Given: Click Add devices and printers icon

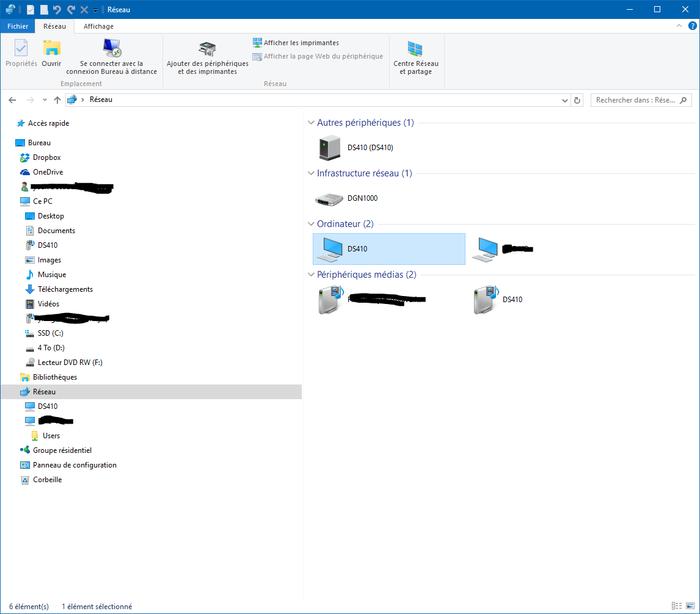Looking at the screenshot, I should point(207,49).
